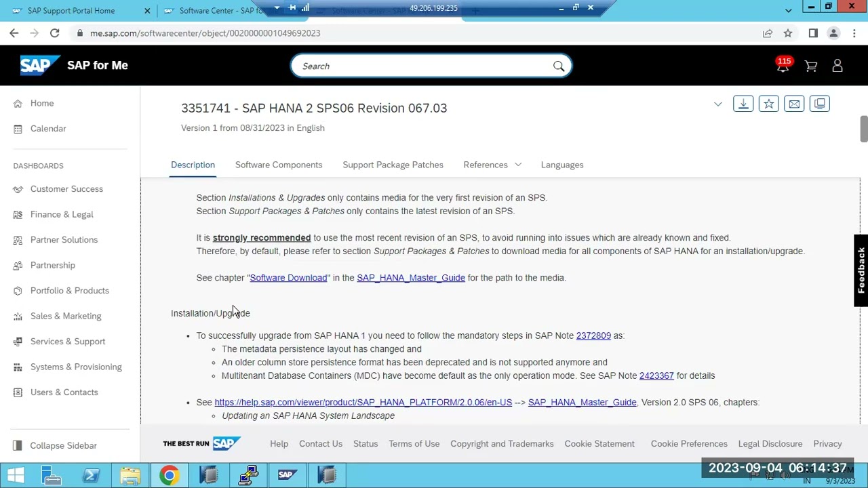Image resolution: width=868 pixels, height=488 pixels.
Task: Open SAP Note 2372809 link
Action: tap(593, 335)
